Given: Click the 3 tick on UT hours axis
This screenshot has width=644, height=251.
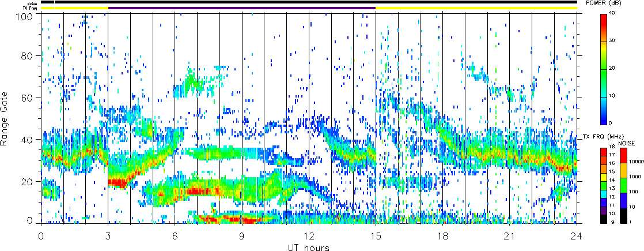Looking at the screenshot, I should pos(108,236).
